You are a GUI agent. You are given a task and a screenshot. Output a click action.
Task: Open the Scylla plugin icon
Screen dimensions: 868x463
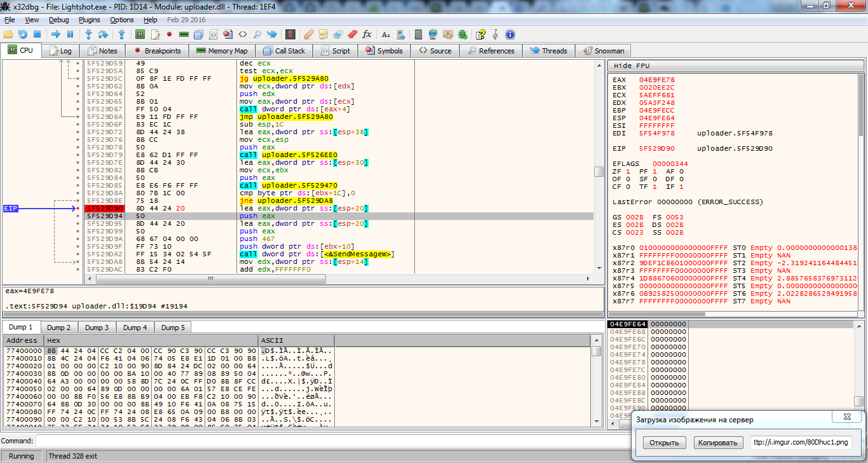[x=290, y=34]
